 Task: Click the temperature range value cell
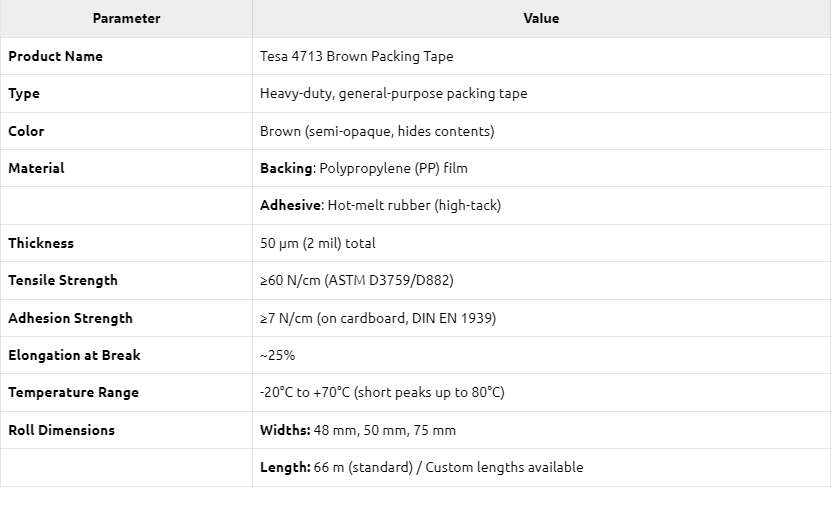(x=541, y=392)
